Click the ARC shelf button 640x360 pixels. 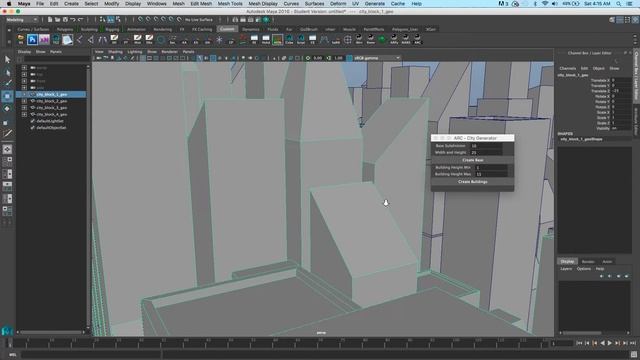tap(418, 40)
